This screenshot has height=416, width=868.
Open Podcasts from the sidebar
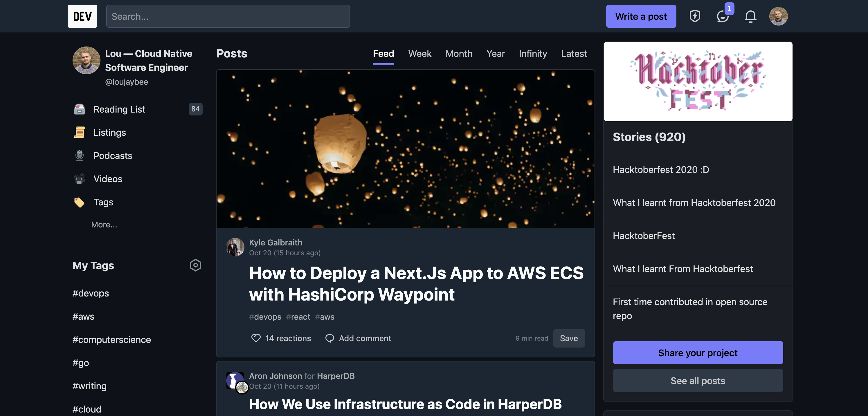(x=113, y=155)
